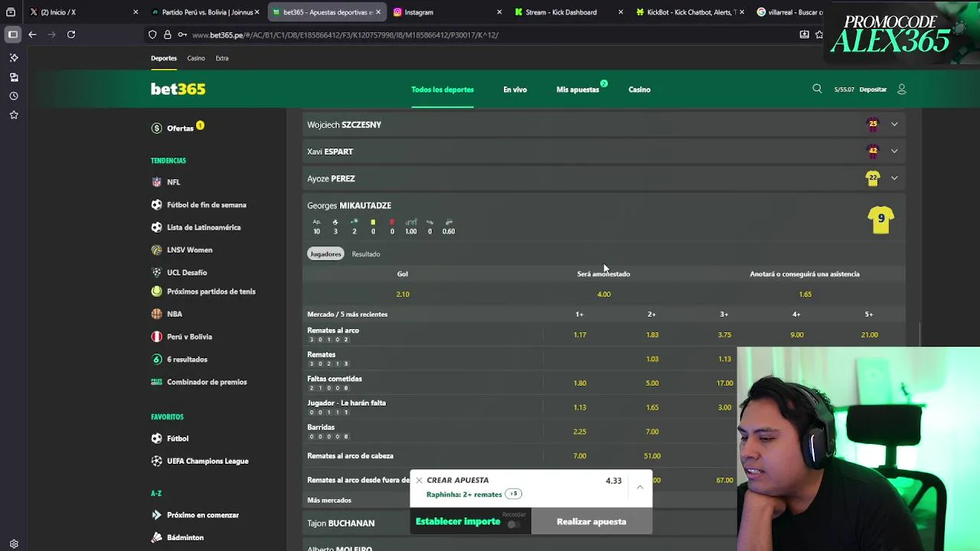
Task: Open Lista de Latinoamérica link
Action: 204,227
